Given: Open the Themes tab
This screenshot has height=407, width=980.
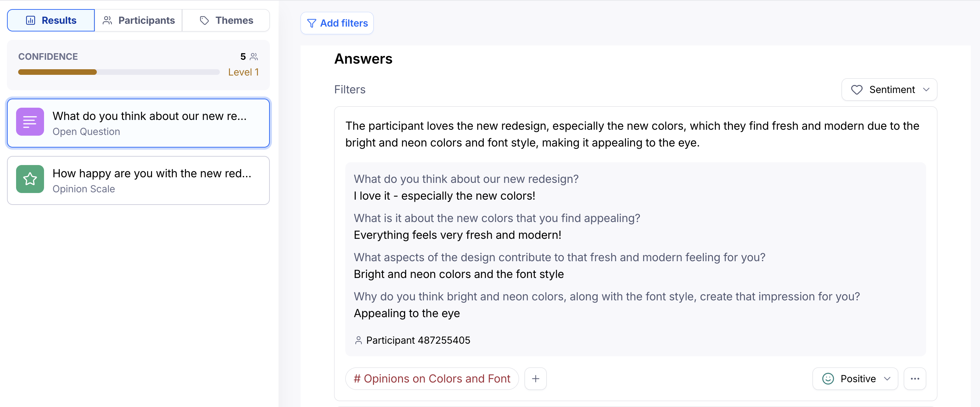Looking at the screenshot, I should (226, 20).
